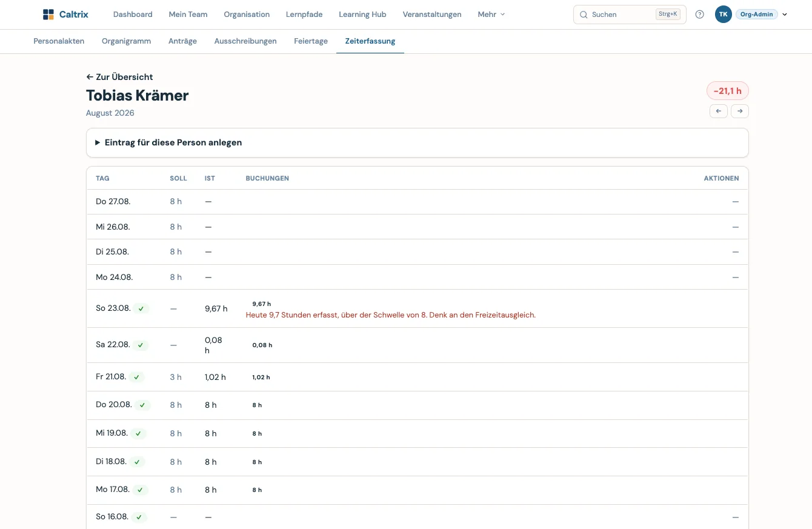Click the 'So 23.08.' day label

[113, 308]
